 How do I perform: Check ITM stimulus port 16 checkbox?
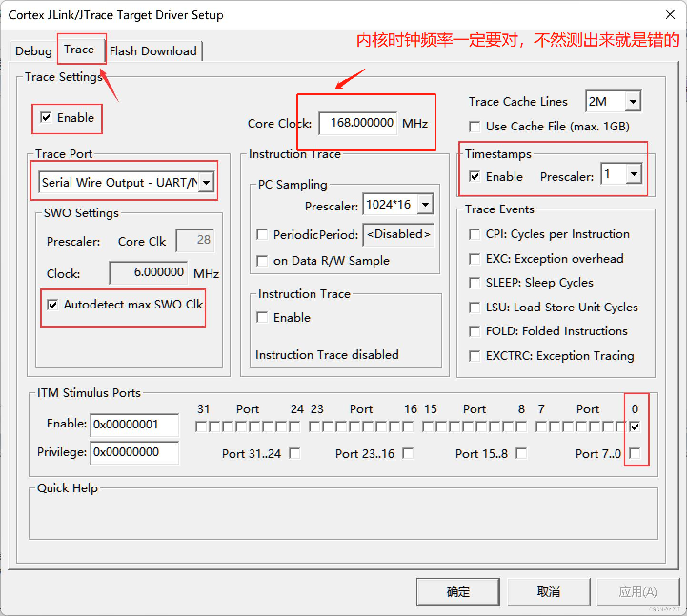(408, 427)
